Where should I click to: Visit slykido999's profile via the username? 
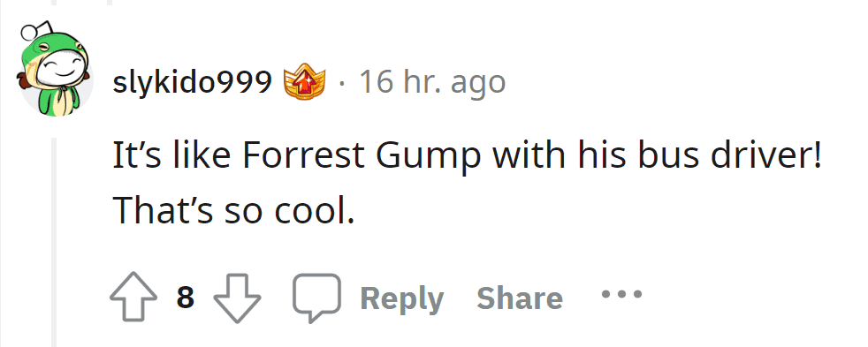pos(192,83)
